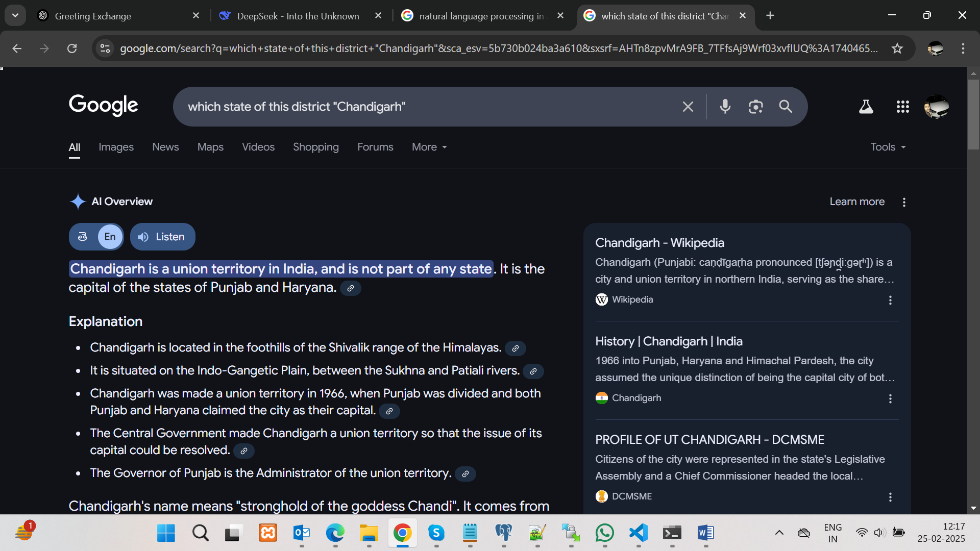
Task: Select the Maps search tab
Action: click(x=210, y=147)
